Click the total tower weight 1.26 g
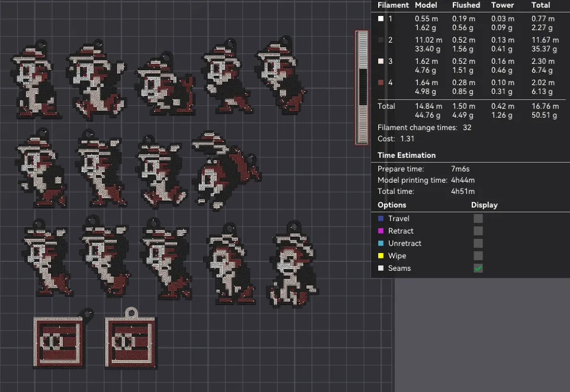The height and width of the screenshot is (392, 570). 502,115
